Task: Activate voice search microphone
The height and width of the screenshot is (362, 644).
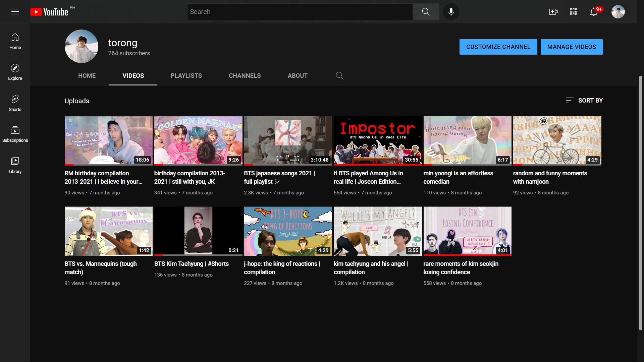Action: (x=451, y=12)
